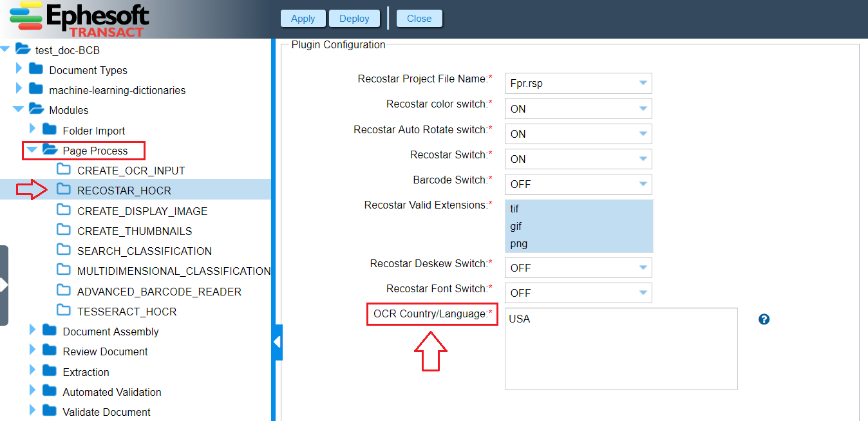Select gif in Valid Extensions list

pyautogui.click(x=579, y=226)
